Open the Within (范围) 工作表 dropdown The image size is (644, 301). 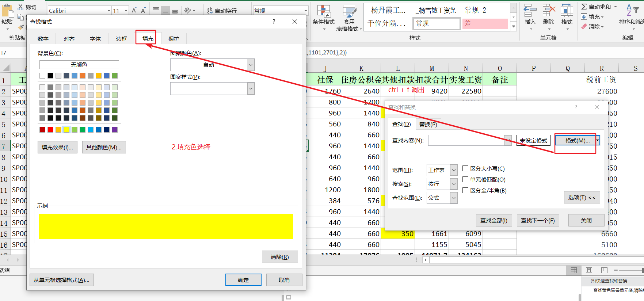pos(454,170)
